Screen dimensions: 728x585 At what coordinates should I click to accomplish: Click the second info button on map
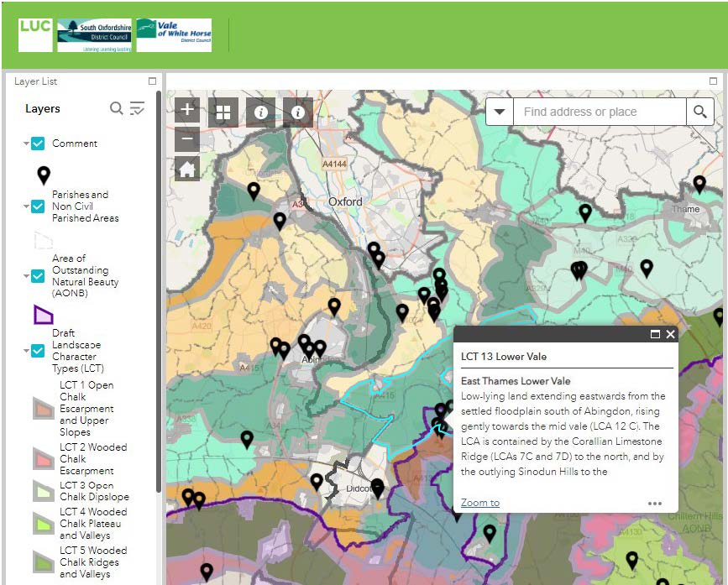pos(297,112)
